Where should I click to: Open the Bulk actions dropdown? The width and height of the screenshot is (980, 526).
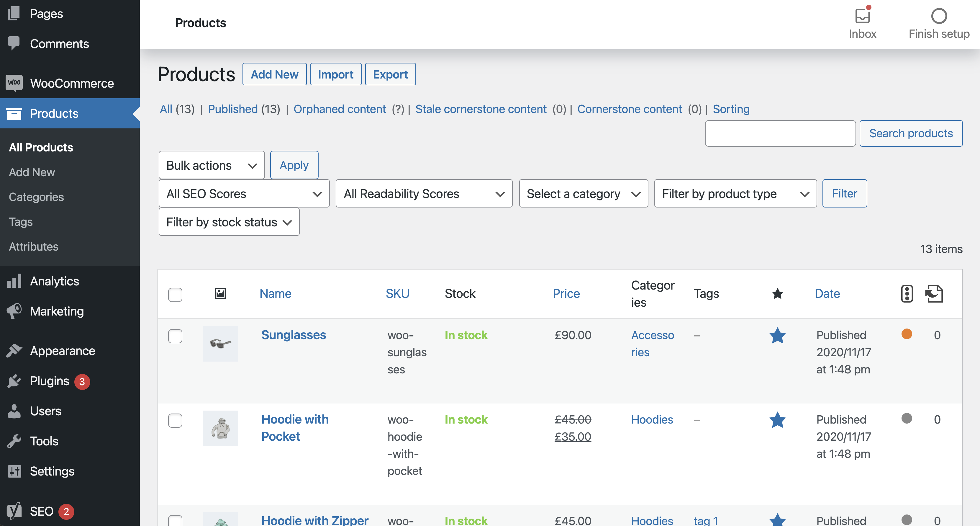point(212,165)
